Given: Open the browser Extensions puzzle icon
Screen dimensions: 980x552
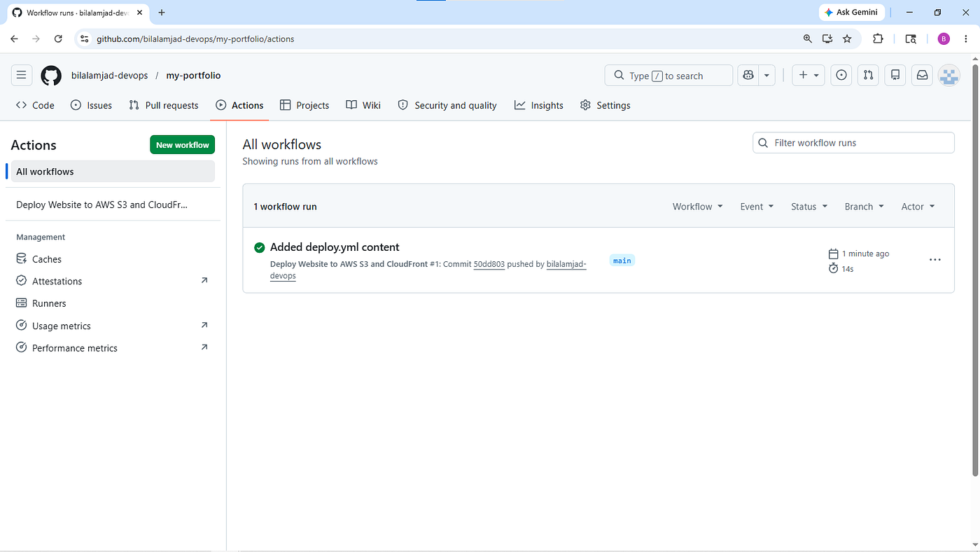Looking at the screenshot, I should (878, 39).
